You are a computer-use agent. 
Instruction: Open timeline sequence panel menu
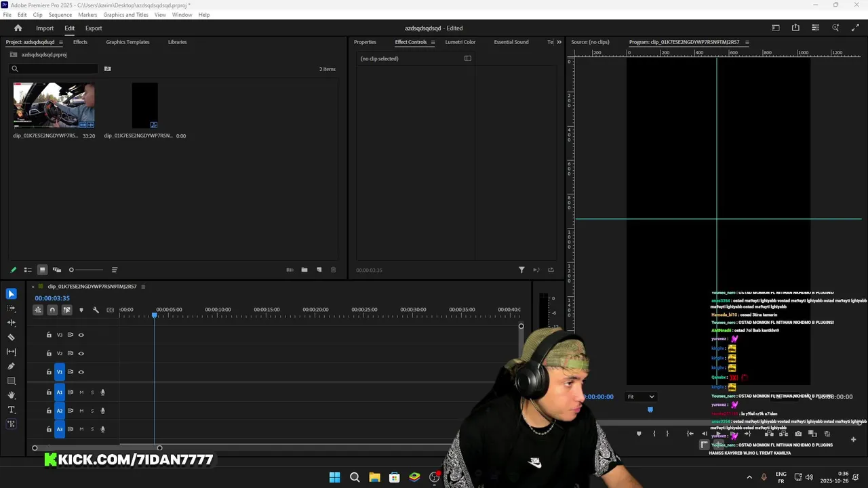tap(142, 287)
